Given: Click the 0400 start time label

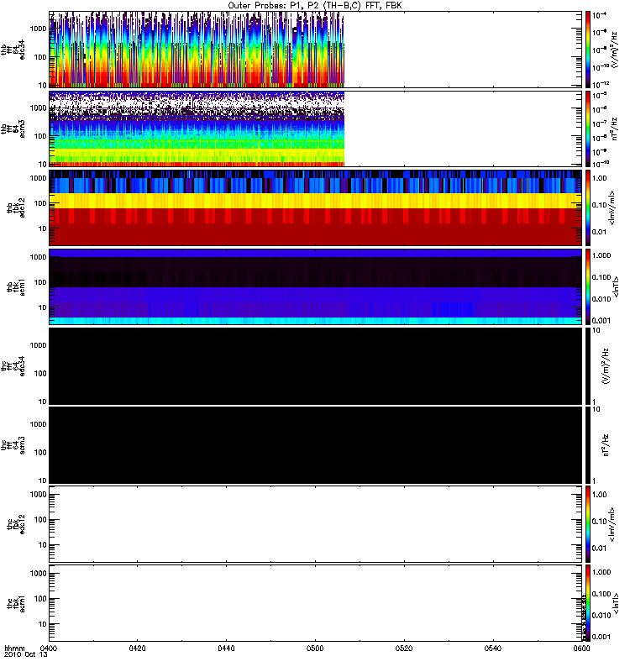Looking at the screenshot, I should (x=49, y=648).
